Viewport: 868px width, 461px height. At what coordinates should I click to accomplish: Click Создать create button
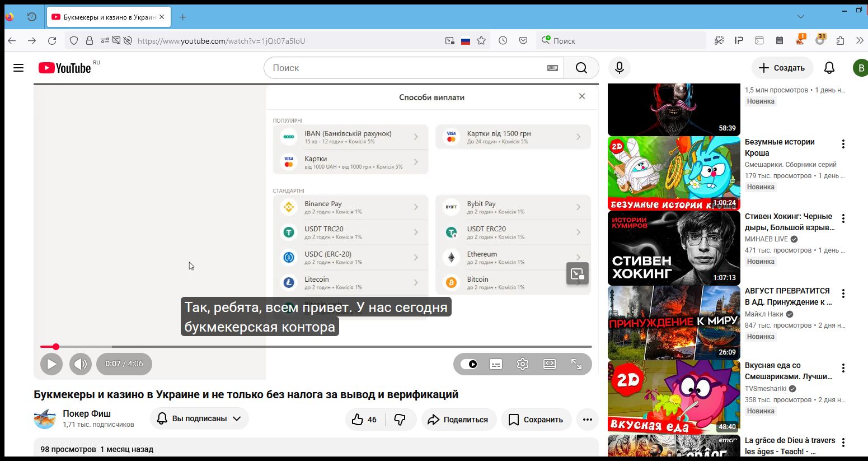tap(782, 68)
